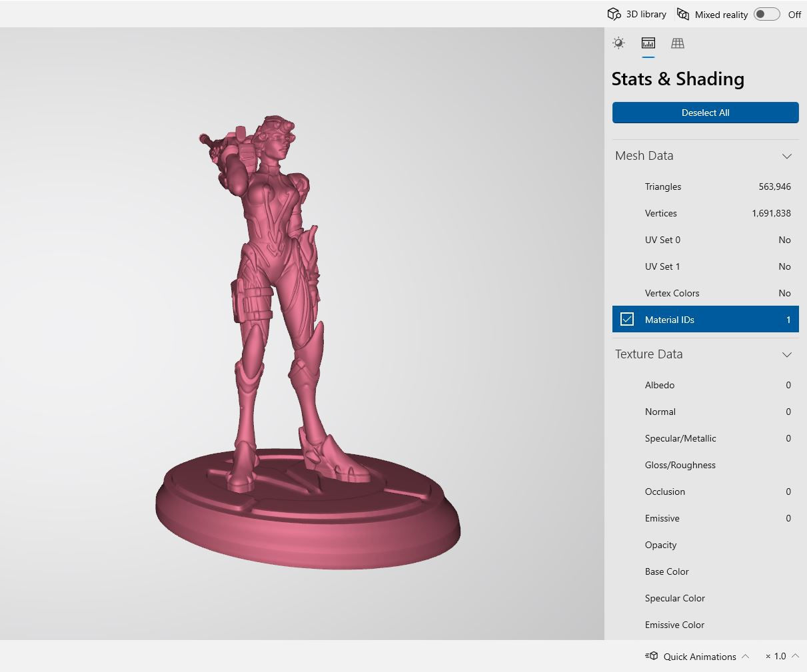Screen dimensions: 807x672
Task: Select the Stats & Shading tab icon
Action: point(648,43)
